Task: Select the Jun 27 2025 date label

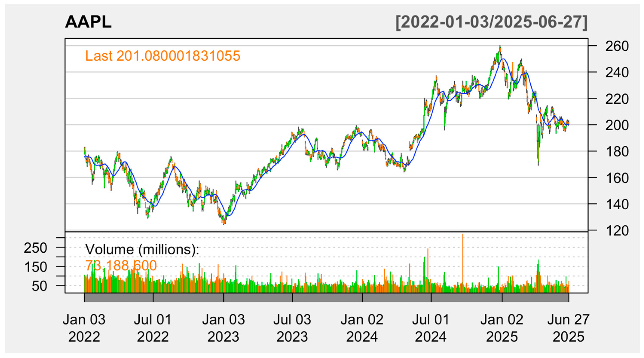Action: (568, 328)
